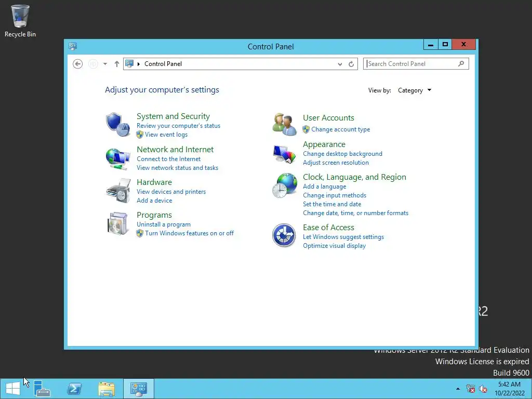Image resolution: width=532 pixels, height=399 pixels.
Task: Click Change date, time, or number formats
Action: point(355,212)
